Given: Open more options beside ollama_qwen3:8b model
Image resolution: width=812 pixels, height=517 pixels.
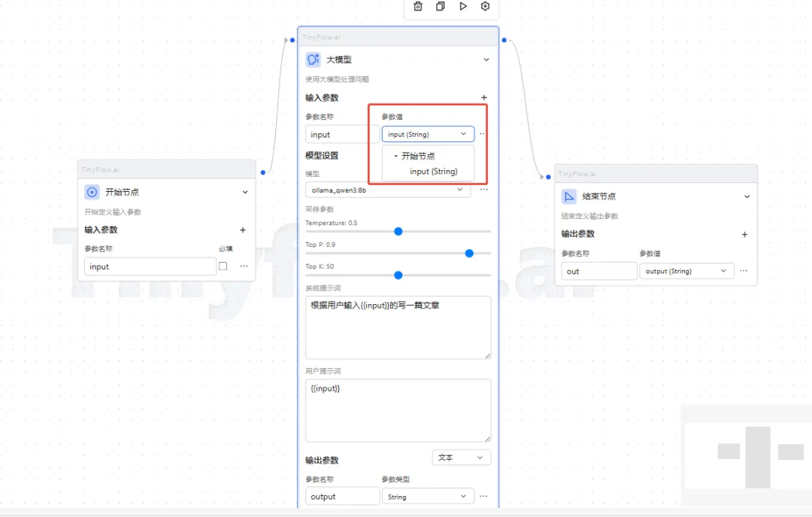Looking at the screenshot, I should [x=483, y=190].
